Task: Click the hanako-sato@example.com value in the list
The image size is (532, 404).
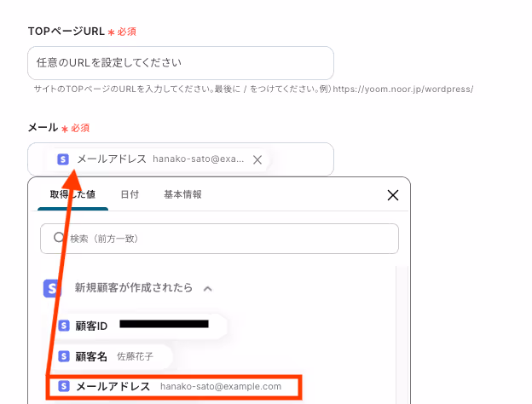Action: (x=221, y=386)
